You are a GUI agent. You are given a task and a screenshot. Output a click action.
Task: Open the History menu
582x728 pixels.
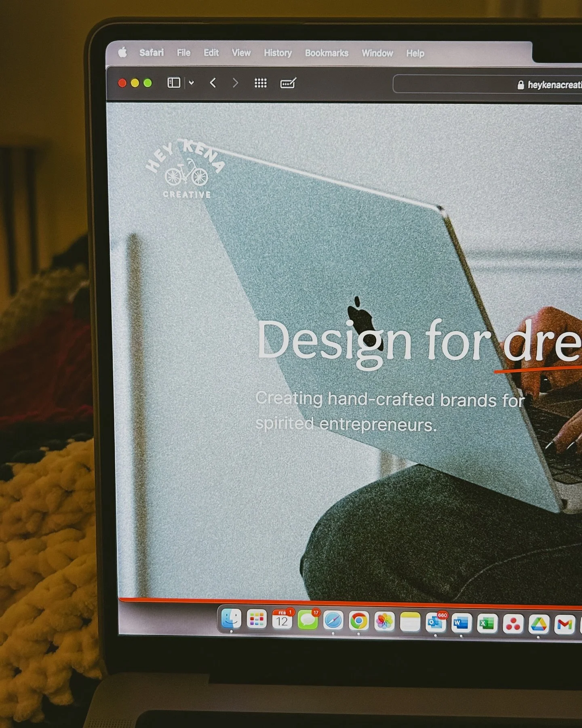pos(278,53)
